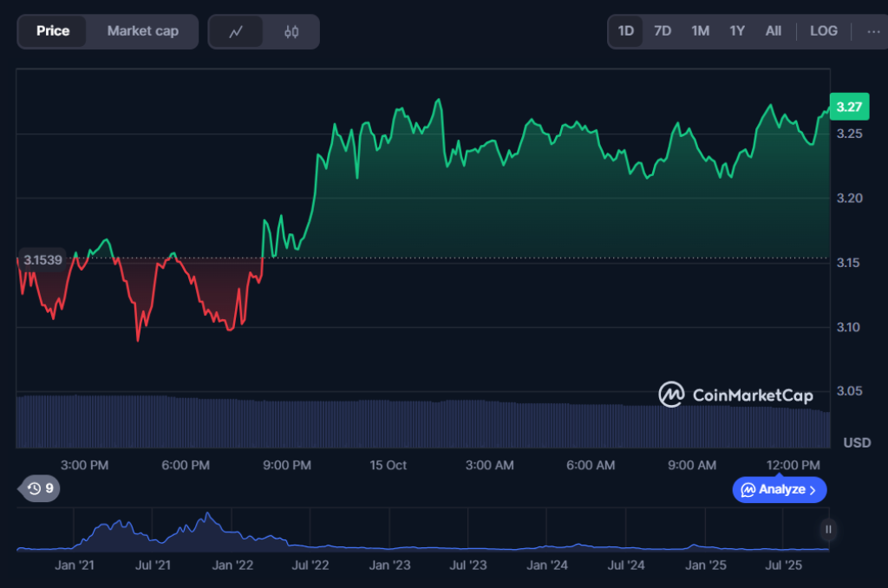This screenshot has height=588, width=888.
Task: Toggle the LOG scale option
Action: click(x=823, y=31)
